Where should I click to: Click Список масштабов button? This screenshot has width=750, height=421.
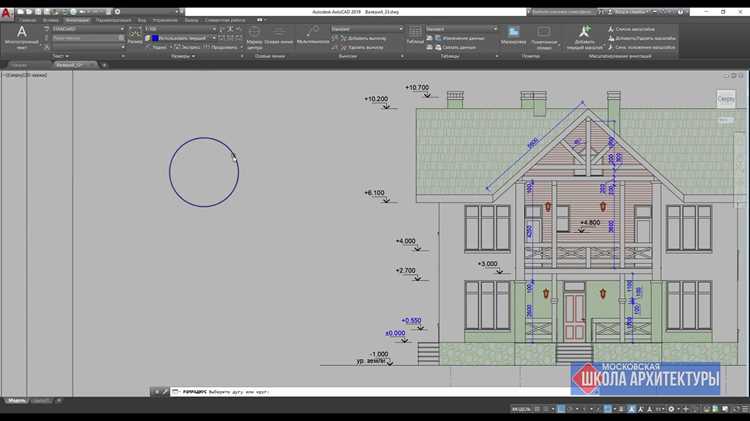[631, 29]
